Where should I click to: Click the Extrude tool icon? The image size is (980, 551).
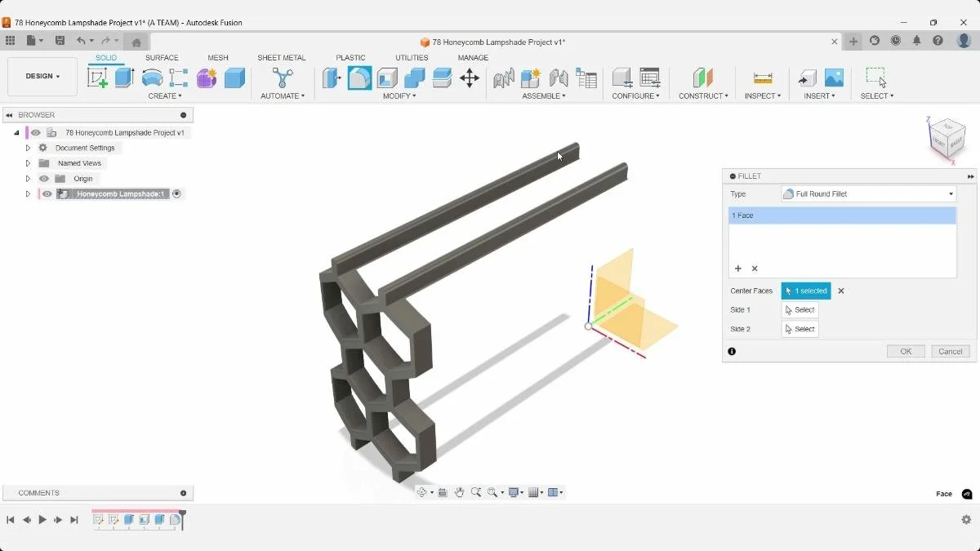click(x=124, y=78)
